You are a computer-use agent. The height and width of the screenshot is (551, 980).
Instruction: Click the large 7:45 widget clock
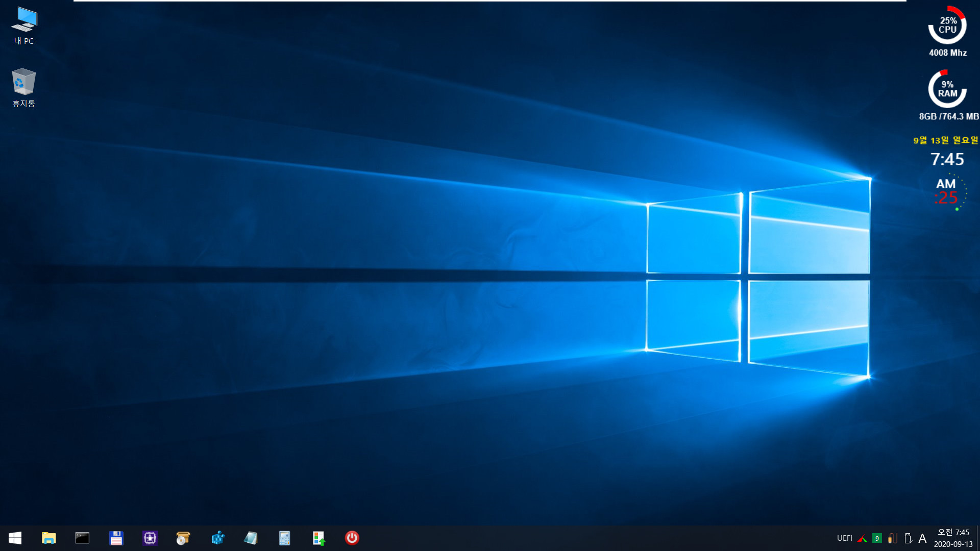pyautogui.click(x=947, y=159)
